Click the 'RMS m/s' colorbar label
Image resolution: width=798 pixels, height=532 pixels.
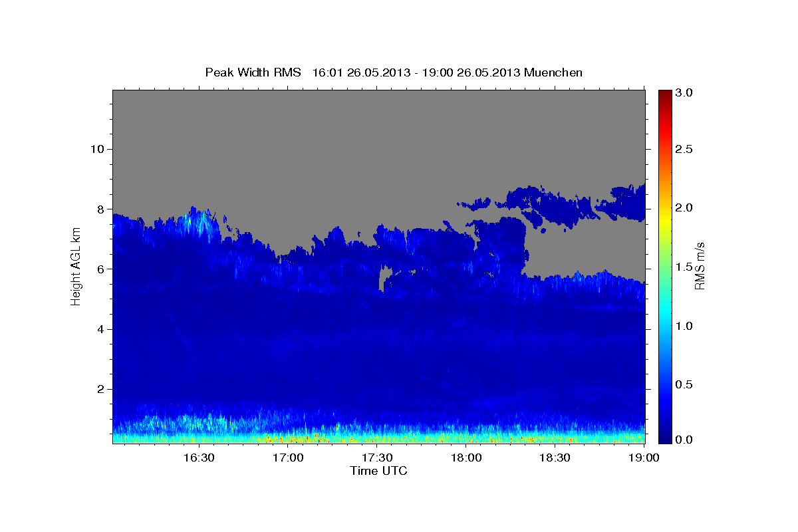(699, 266)
